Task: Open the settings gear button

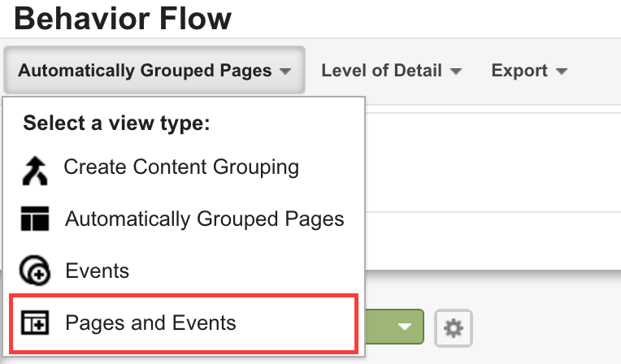Action: point(454,328)
